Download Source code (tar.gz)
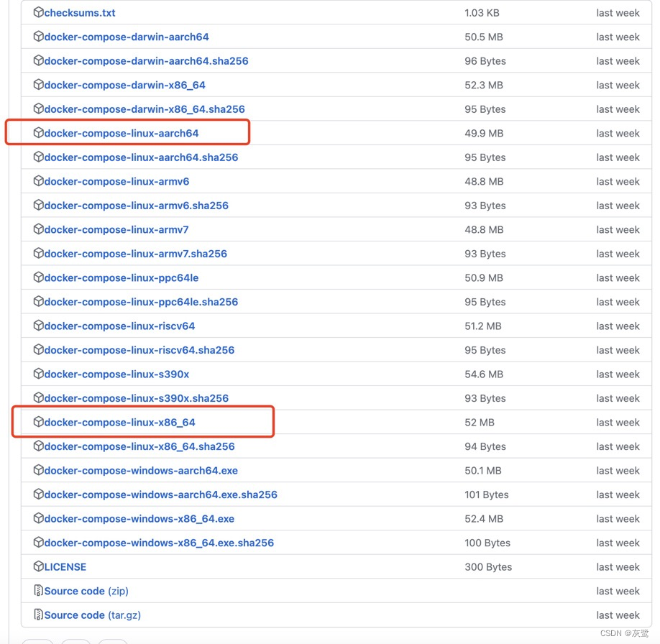This screenshot has height=644, width=660. 93,615
